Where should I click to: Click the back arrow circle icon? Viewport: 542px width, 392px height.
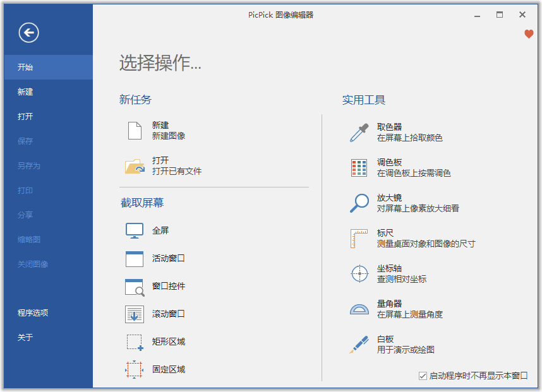(x=28, y=33)
